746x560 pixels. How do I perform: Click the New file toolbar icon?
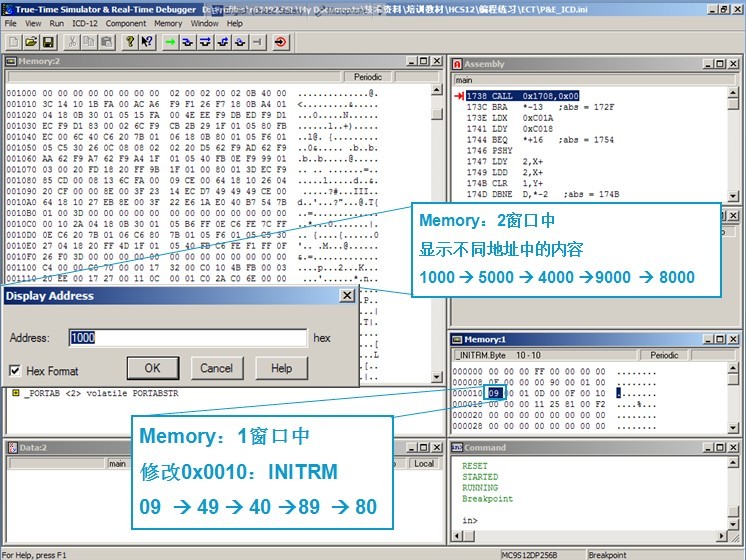[14, 42]
